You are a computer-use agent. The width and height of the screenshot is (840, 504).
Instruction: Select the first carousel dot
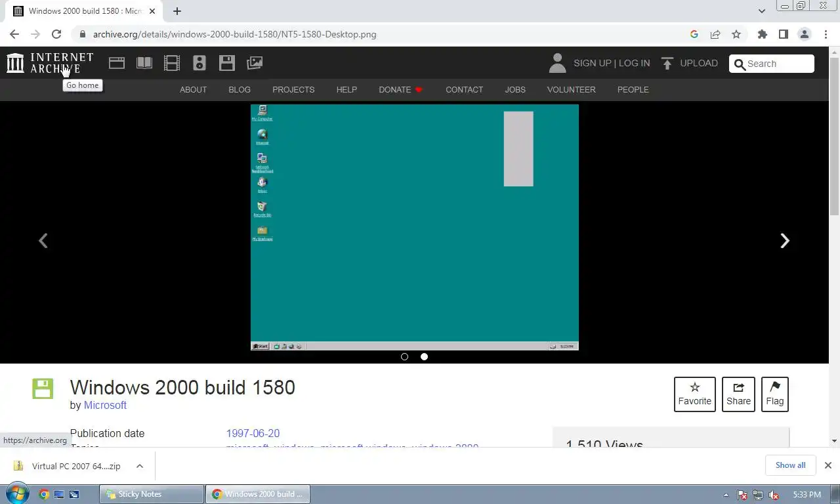click(x=404, y=356)
